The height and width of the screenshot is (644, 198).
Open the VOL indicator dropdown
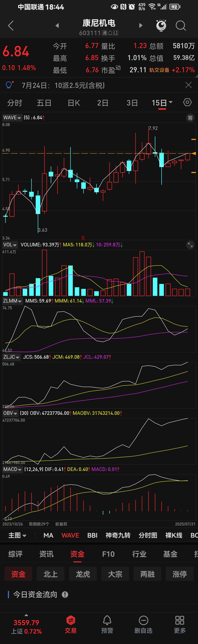pyautogui.click(x=10, y=245)
